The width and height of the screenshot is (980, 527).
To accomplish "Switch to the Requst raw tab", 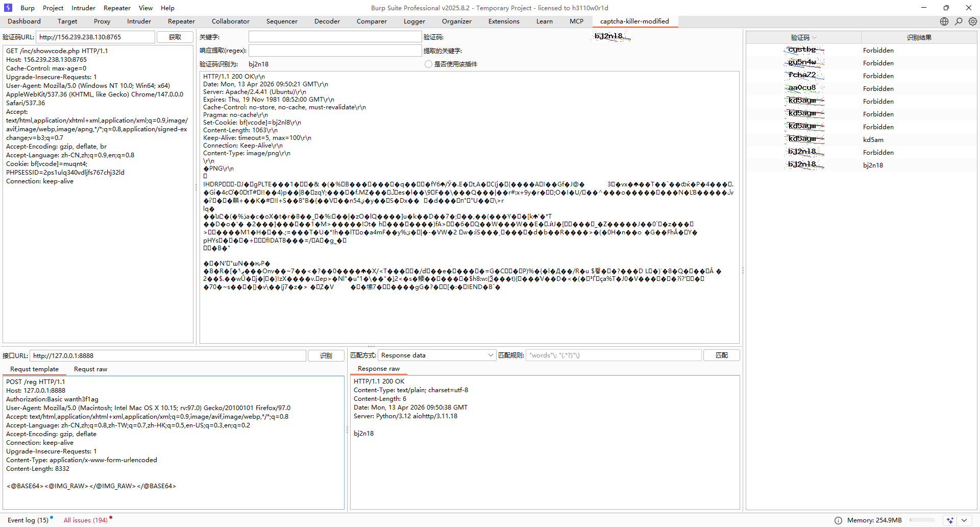I will click(x=90, y=369).
